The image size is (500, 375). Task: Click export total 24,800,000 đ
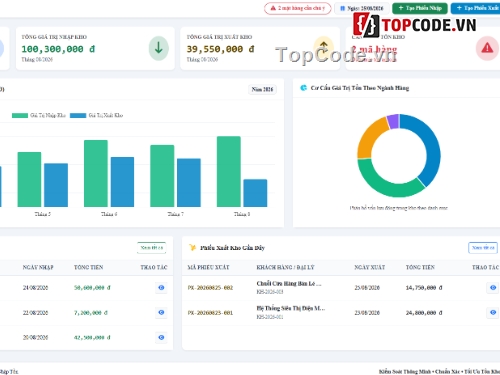424,313
